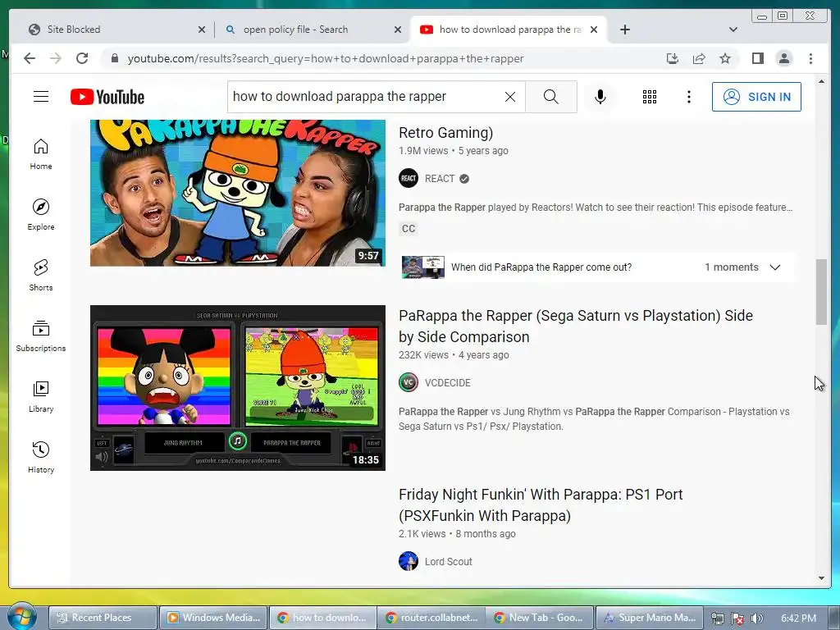Open History in the sidebar
The height and width of the screenshot is (630, 840).
pyautogui.click(x=41, y=457)
